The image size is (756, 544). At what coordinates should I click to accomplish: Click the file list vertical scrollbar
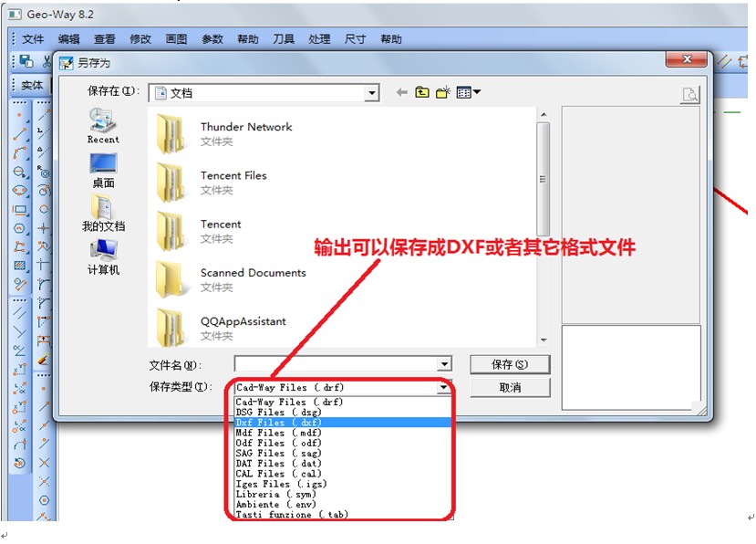tap(544, 183)
